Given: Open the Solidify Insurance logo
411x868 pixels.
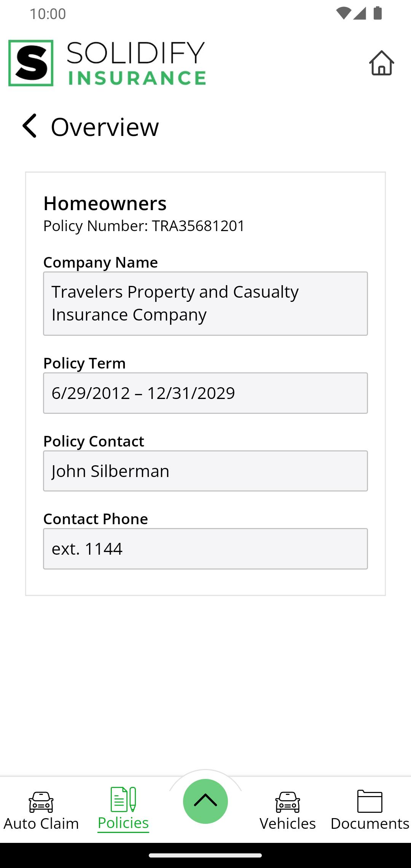Looking at the screenshot, I should click(107, 63).
